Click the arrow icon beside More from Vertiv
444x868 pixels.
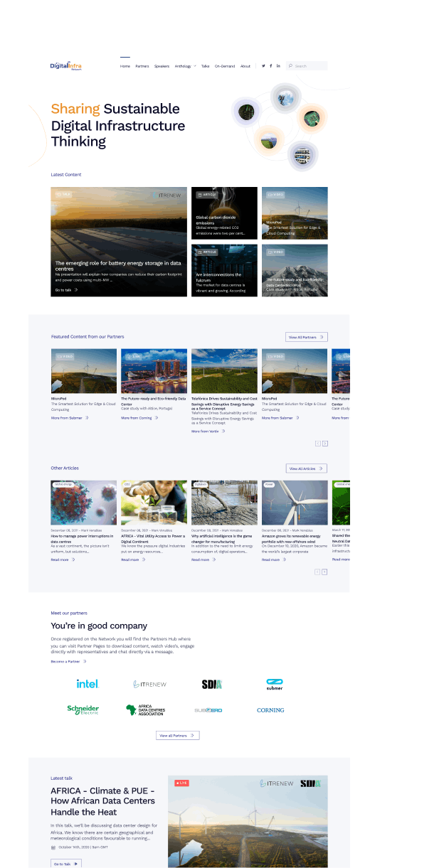click(x=223, y=432)
